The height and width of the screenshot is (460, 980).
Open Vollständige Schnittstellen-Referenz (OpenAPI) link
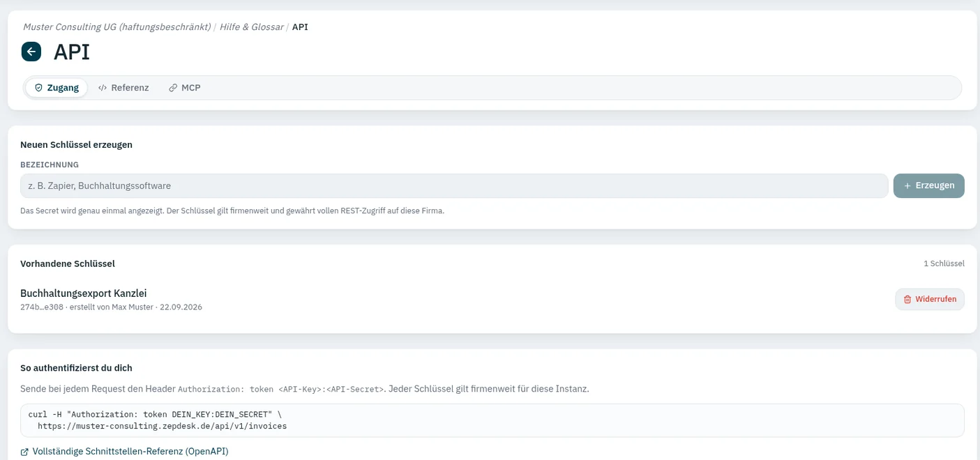pyautogui.click(x=124, y=452)
